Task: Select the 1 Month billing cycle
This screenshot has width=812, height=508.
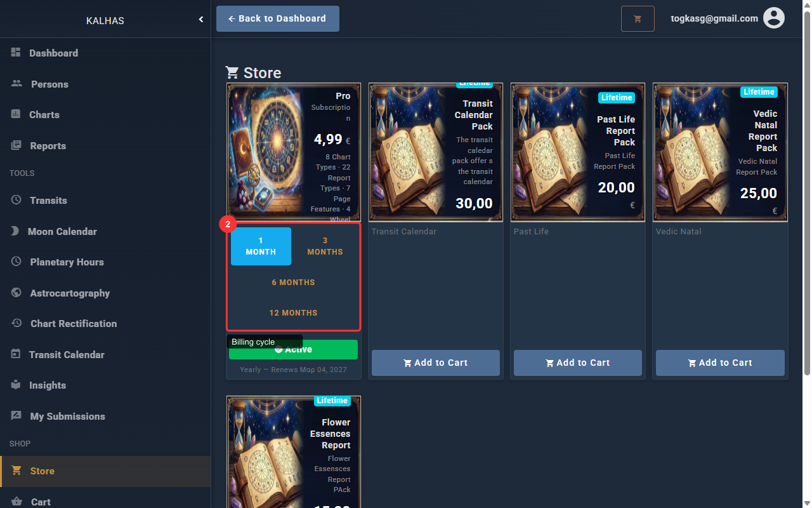Action: coord(261,246)
